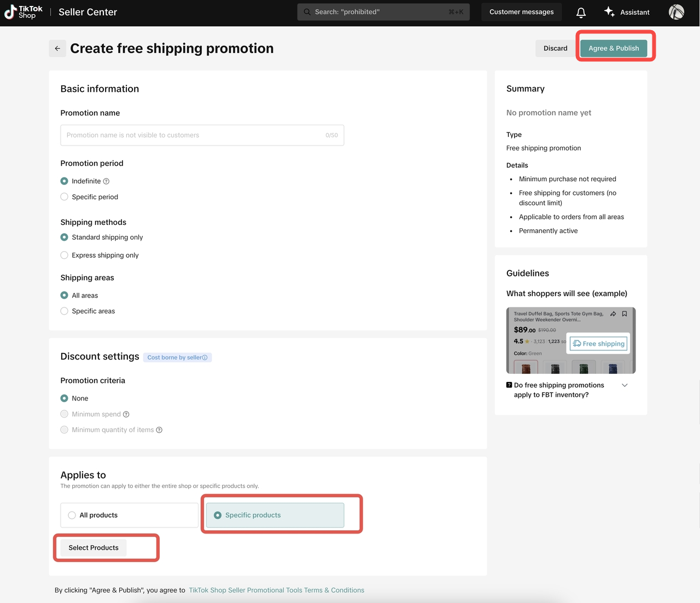Open the Assistant sparkle icon
This screenshot has width=700, height=603.
pyautogui.click(x=609, y=12)
